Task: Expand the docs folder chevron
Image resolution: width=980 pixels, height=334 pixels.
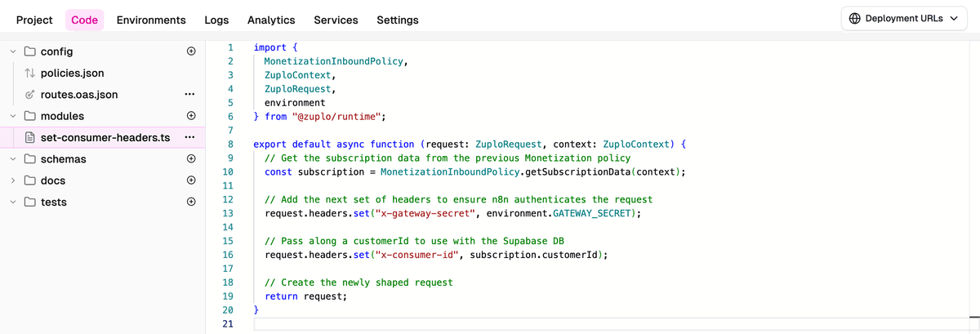Action: click(13, 180)
